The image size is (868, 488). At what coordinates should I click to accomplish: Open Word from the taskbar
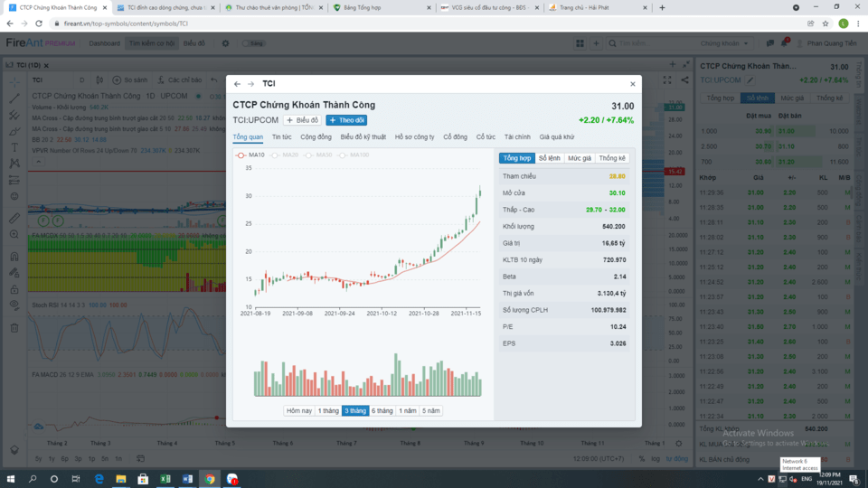188,479
